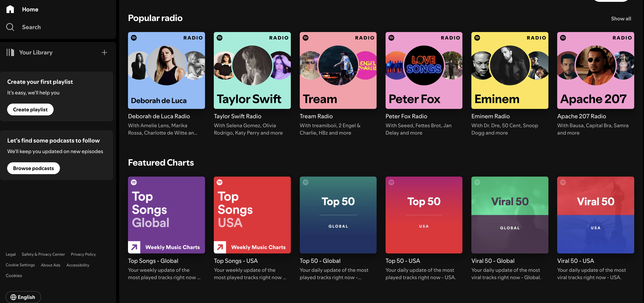
Task: Open Search from the sidebar
Action: pos(31,27)
